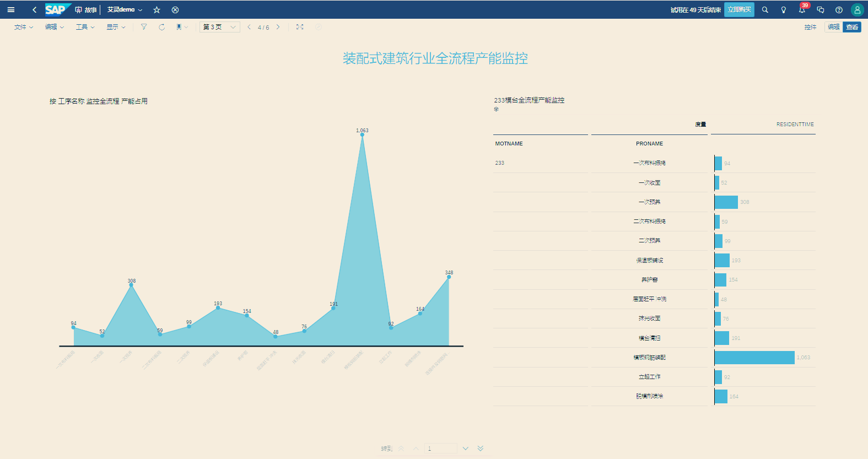This screenshot has width=868, height=459.
Task: Open the bookmark dropdown in toolbar
Action: (x=182, y=27)
